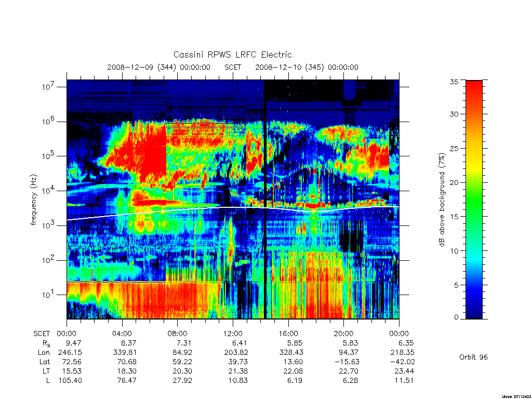Click the 'frequency (Hz)' axis label
This screenshot has width=532, height=399.
tap(33, 200)
